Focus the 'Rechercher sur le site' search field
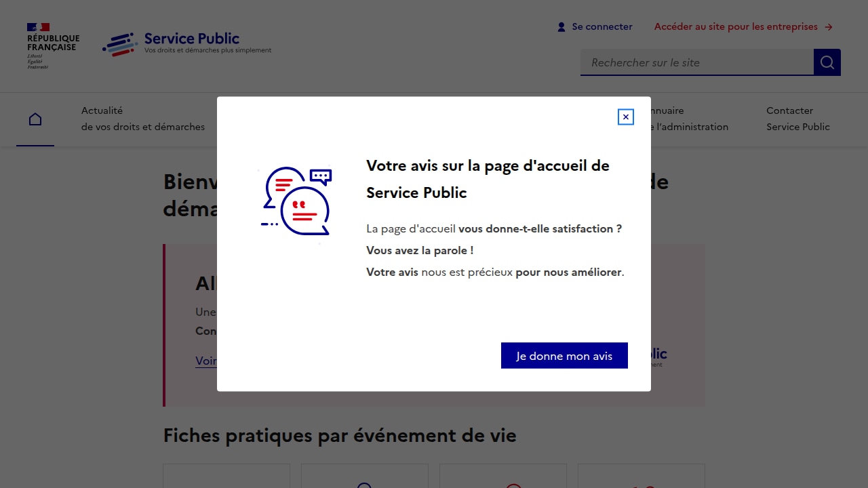The height and width of the screenshot is (488, 868). coord(697,62)
